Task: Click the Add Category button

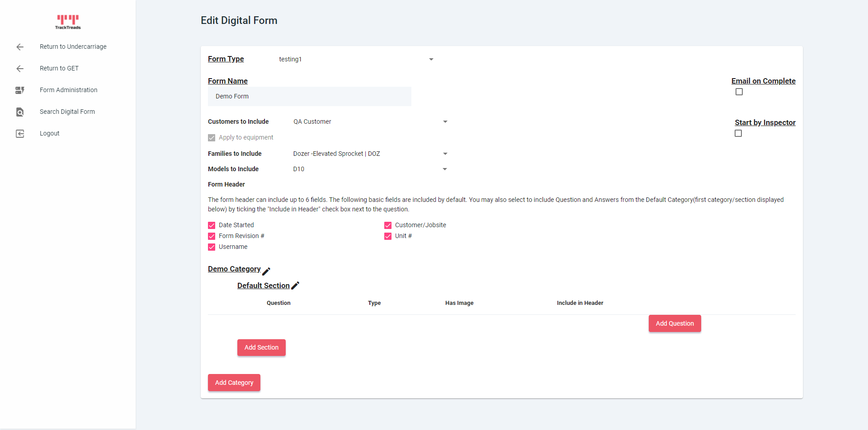Action: pos(234,382)
